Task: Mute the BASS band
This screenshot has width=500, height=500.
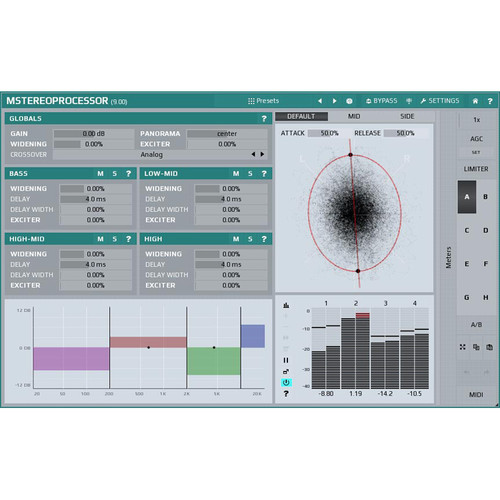Action: pyautogui.click(x=100, y=174)
